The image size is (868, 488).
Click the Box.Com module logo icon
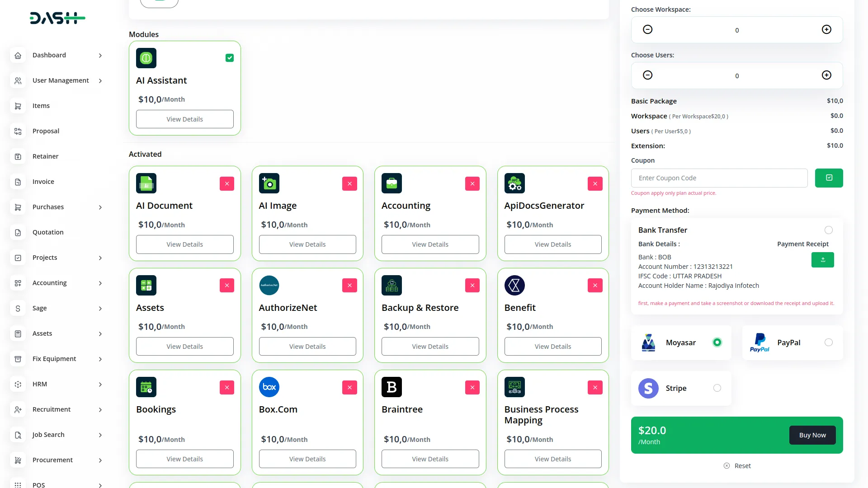(269, 387)
